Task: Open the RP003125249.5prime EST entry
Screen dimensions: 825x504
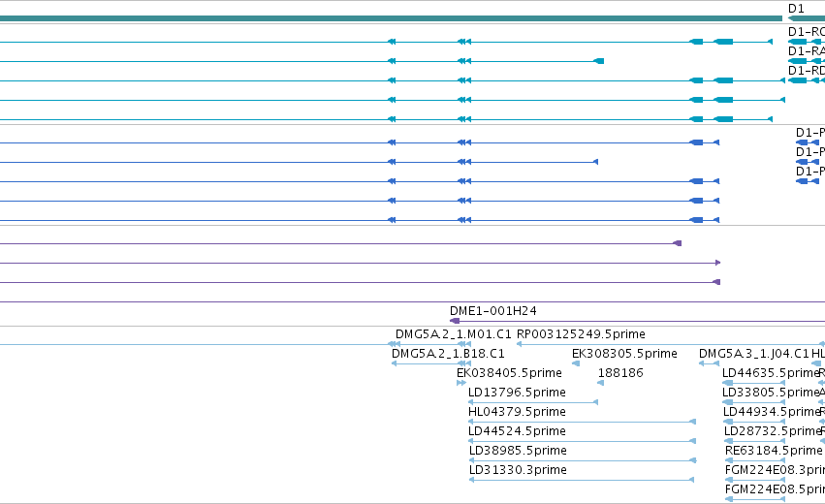Action: coord(581,334)
